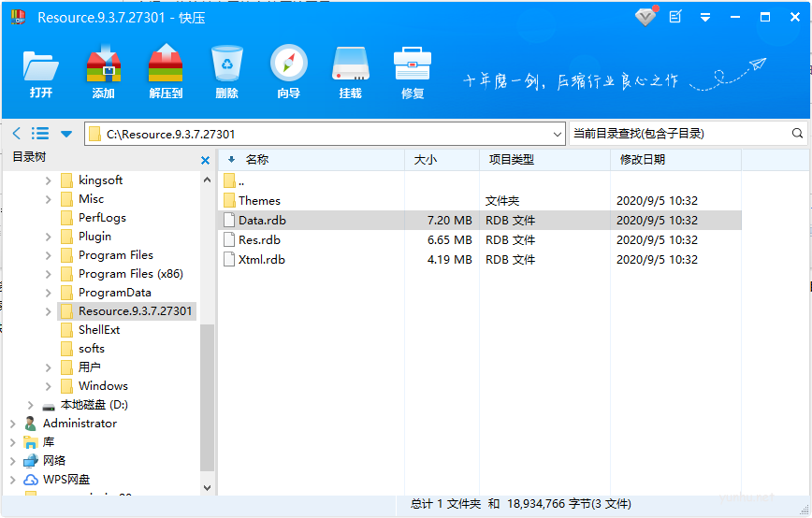The image size is (812, 518).
Task: Expand the Program Files node
Action: tap(48, 255)
